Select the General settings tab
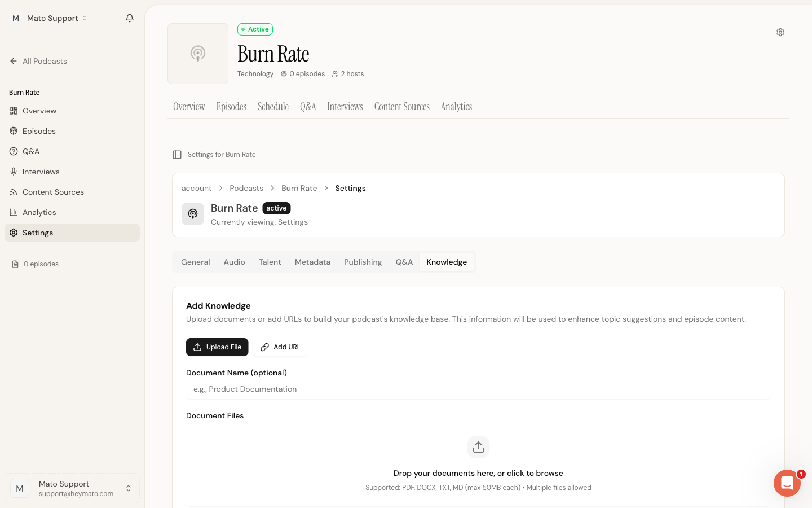Image resolution: width=812 pixels, height=508 pixels. click(196, 262)
